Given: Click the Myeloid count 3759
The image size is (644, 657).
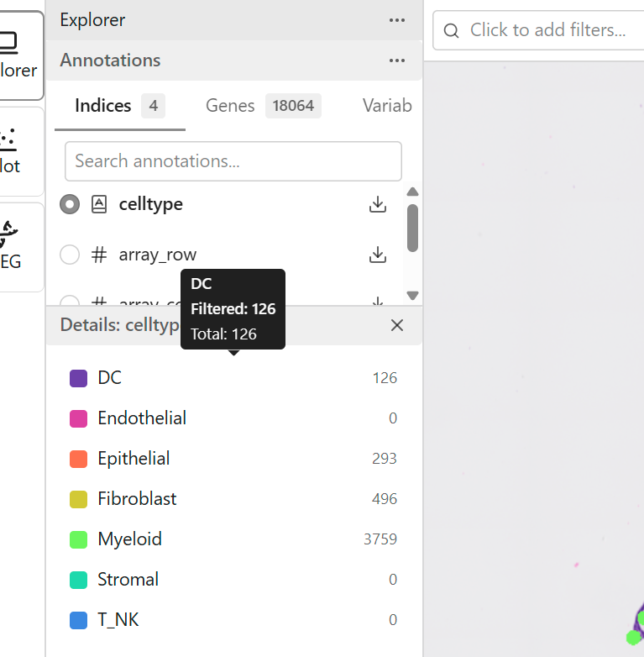Looking at the screenshot, I should click(x=380, y=539).
